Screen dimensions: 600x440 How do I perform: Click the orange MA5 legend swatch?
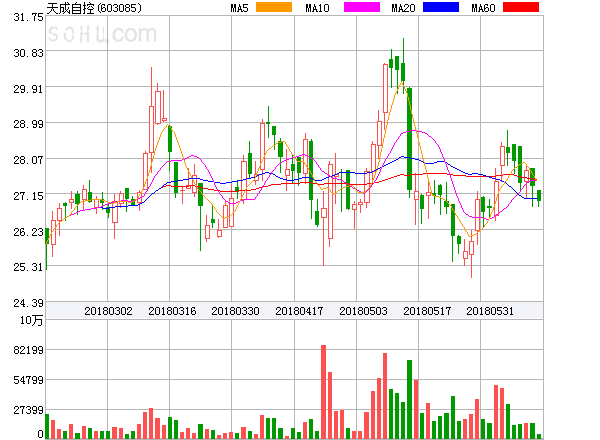point(274,7)
